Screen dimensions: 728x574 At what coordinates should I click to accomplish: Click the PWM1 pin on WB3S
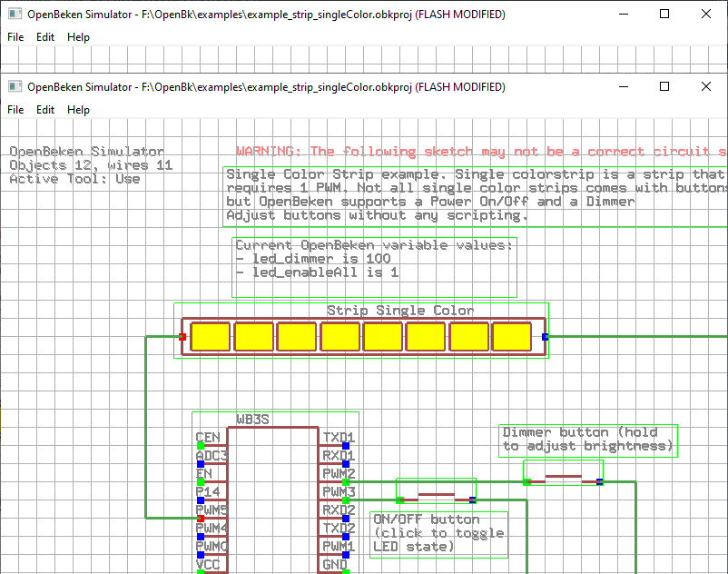(x=346, y=555)
